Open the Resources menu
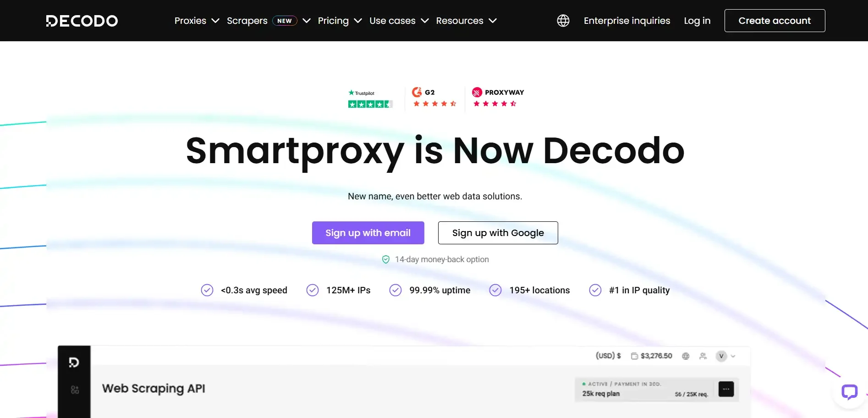This screenshot has height=418, width=868. 460,21
